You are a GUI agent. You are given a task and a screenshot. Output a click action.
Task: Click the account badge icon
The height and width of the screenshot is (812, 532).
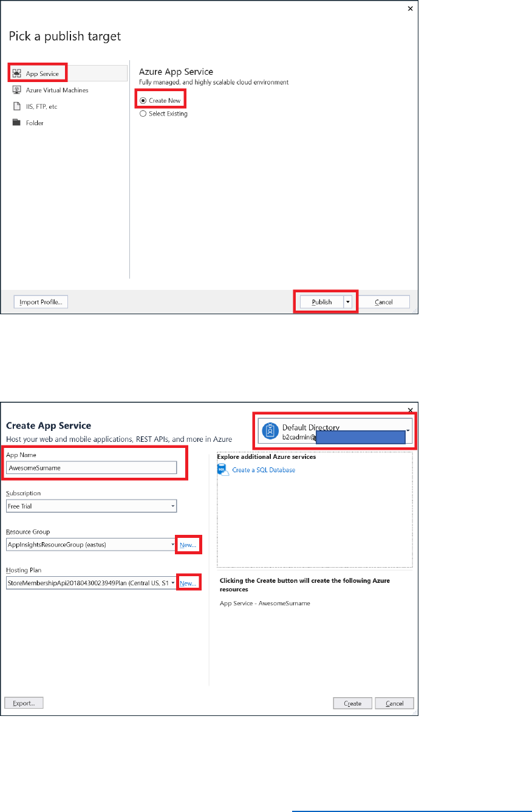point(270,431)
